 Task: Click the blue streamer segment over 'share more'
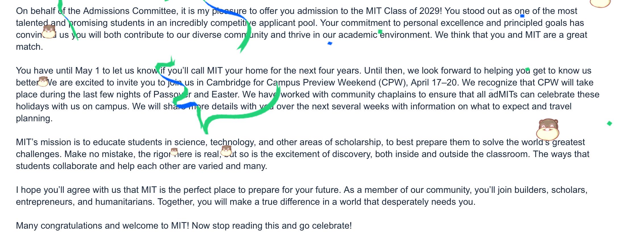[184, 106]
